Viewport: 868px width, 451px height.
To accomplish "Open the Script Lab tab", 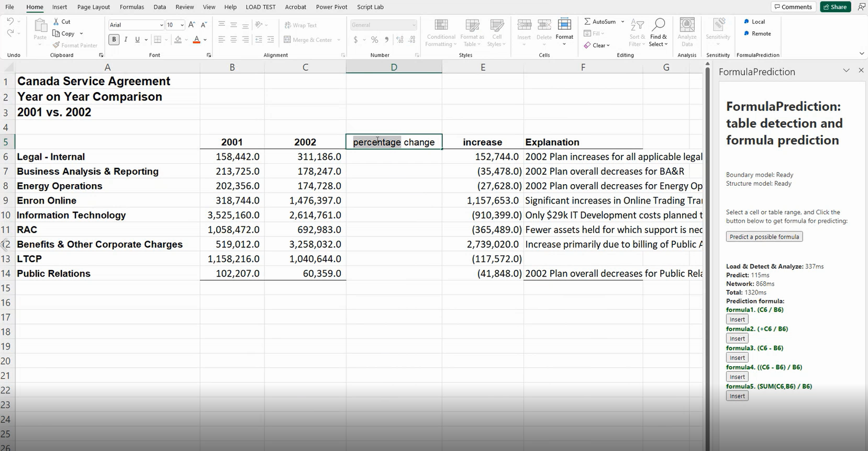I will click(x=370, y=7).
